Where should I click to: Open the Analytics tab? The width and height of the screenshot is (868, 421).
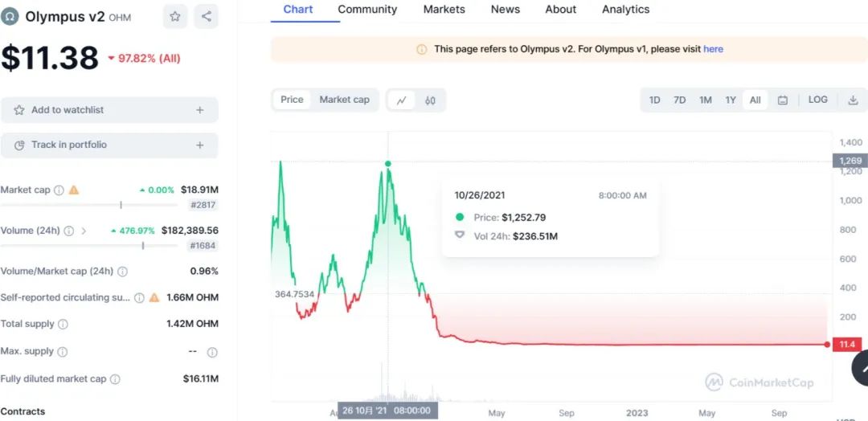tap(625, 10)
